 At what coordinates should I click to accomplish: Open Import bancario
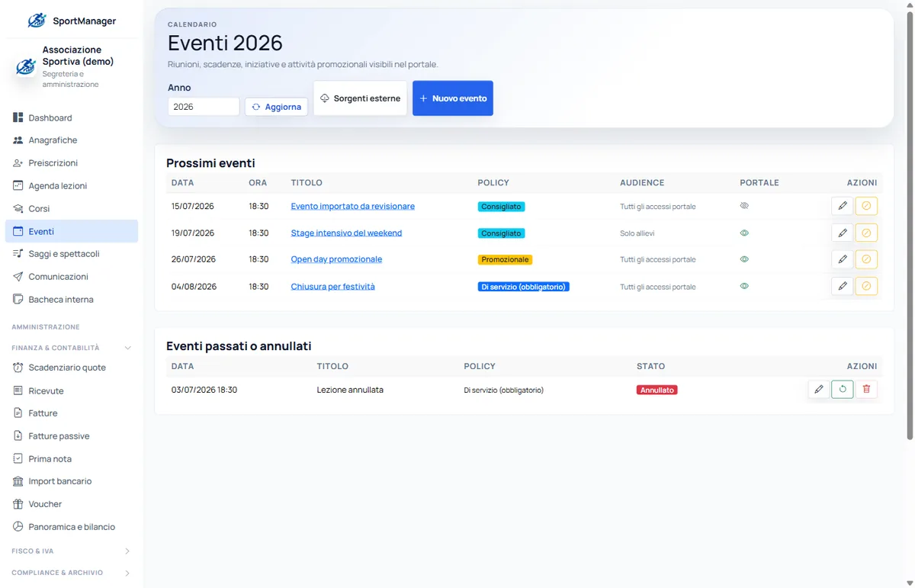(x=72, y=481)
